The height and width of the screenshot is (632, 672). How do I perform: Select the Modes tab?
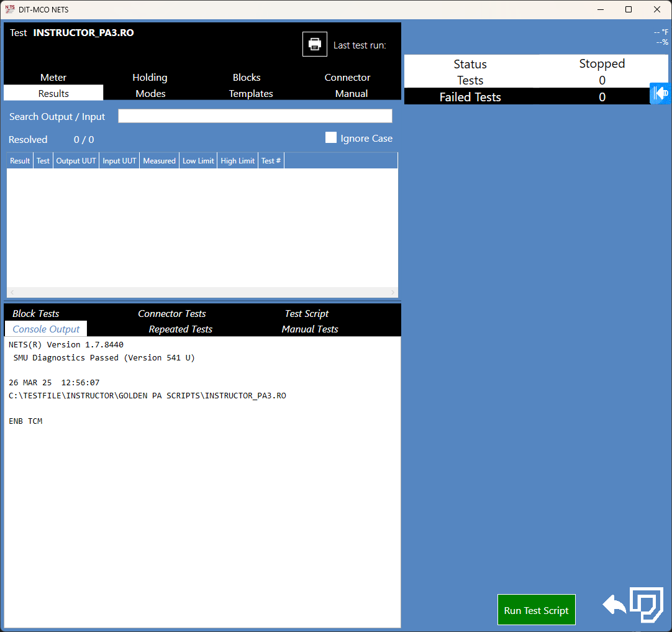click(x=150, y=93)
